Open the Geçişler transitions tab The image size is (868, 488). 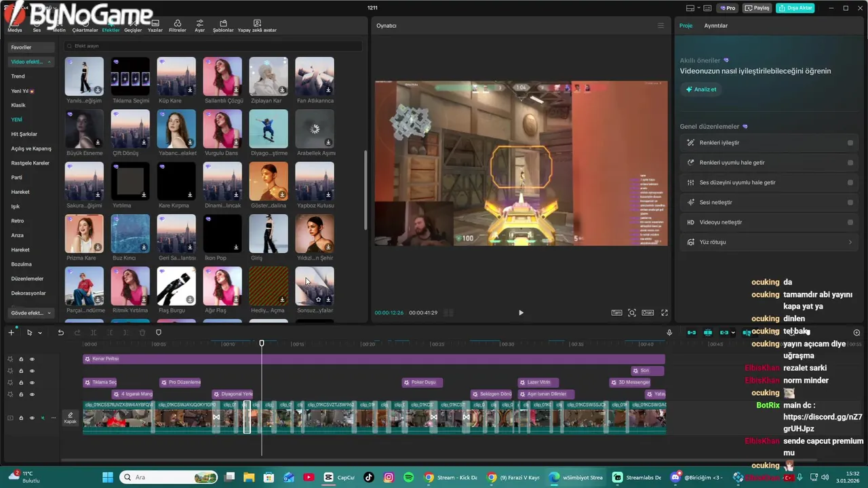pyautogui.click(x=133, y=26)
